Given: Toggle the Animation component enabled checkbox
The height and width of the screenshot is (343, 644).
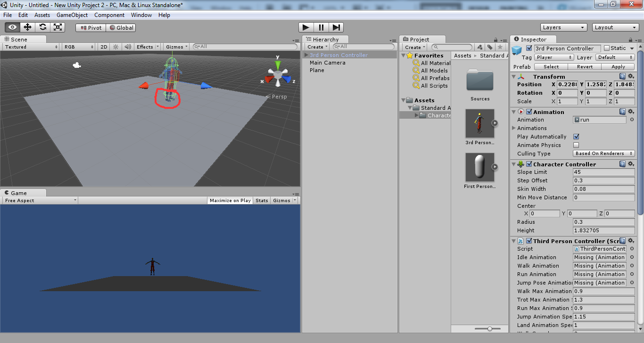Looking at the screenshot, I should 529,112.
